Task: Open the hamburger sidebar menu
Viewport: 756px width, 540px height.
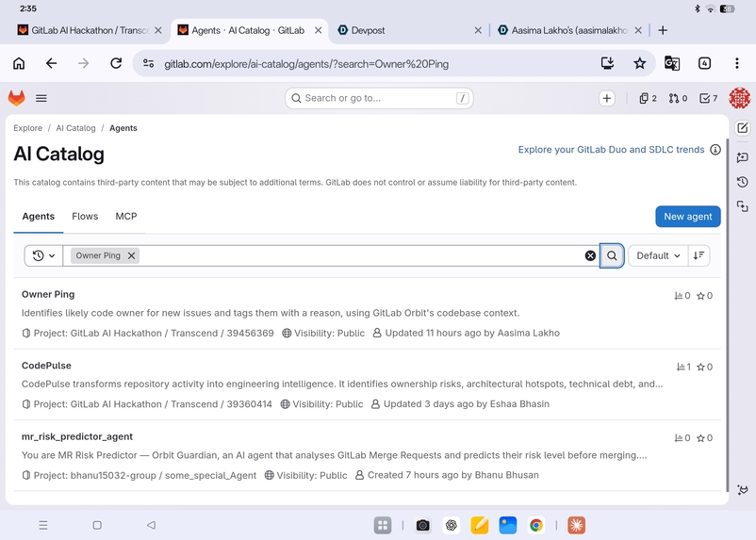Action: pos(41,98)
